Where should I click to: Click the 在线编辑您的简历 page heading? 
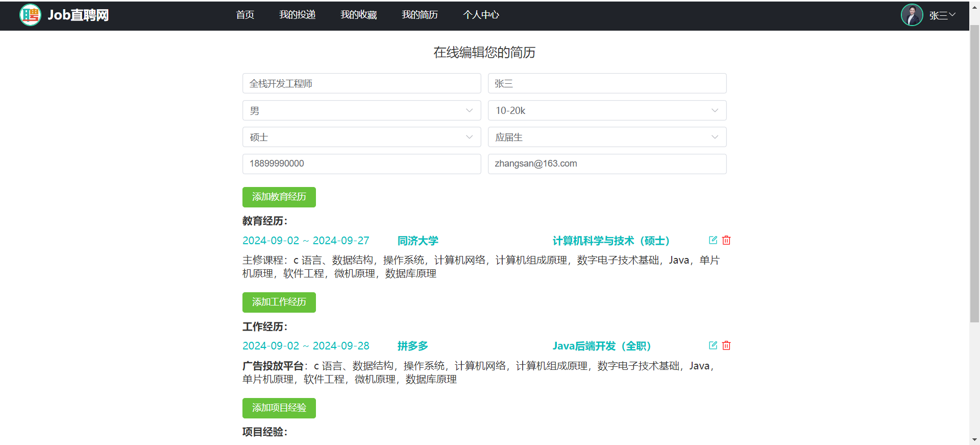(x=484, y=53)
